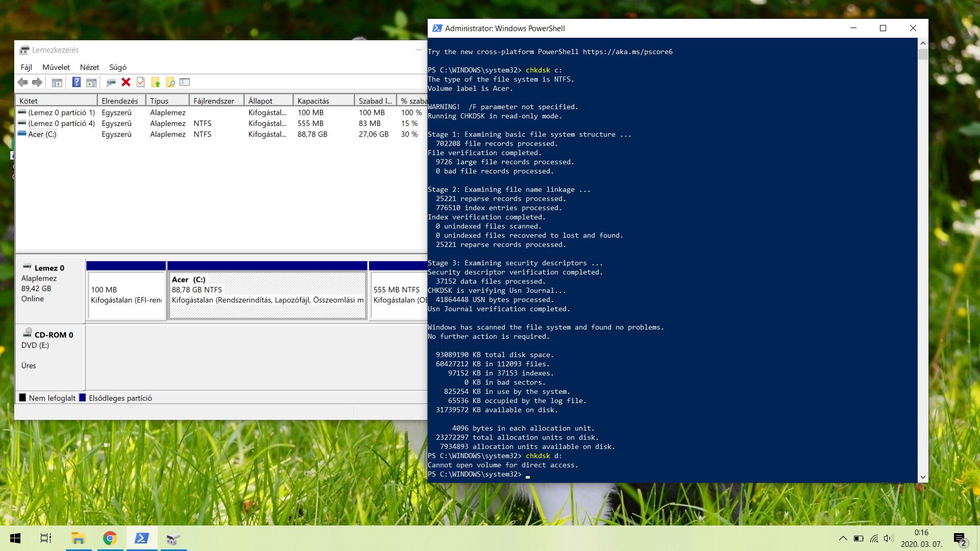The image size is (980, 551).
Task: Sort by the Kapacitás column header
Action: 324,101
